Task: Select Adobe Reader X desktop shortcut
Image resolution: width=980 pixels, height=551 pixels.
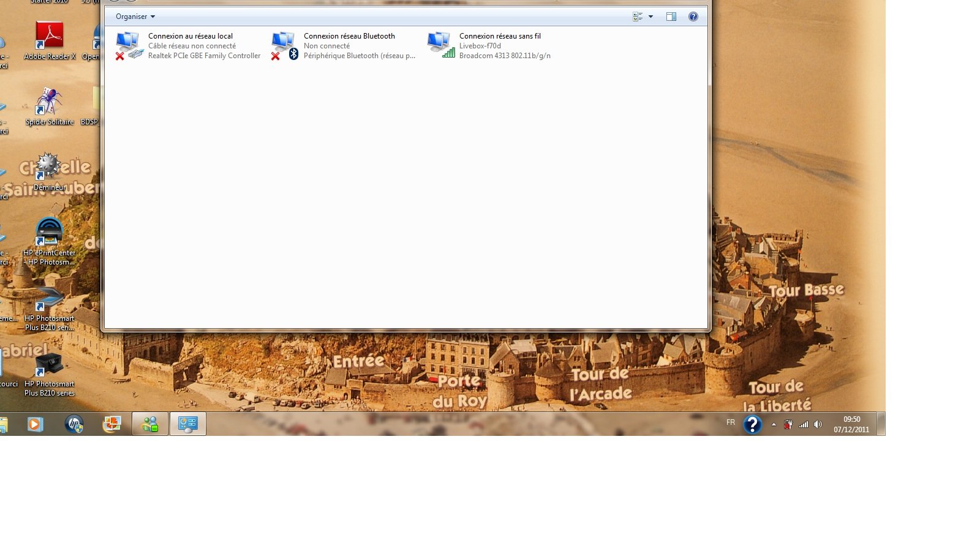Action: point(50,40)
